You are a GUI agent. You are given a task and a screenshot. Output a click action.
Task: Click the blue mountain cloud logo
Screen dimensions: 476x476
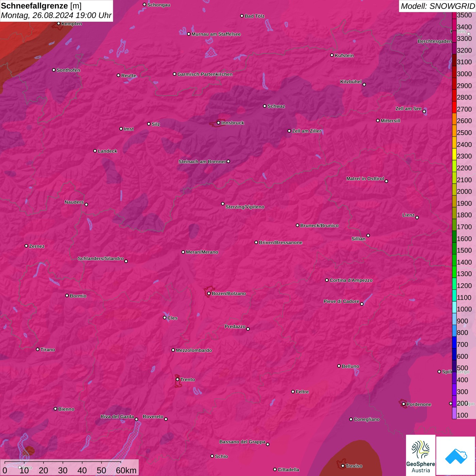[456, 456]
